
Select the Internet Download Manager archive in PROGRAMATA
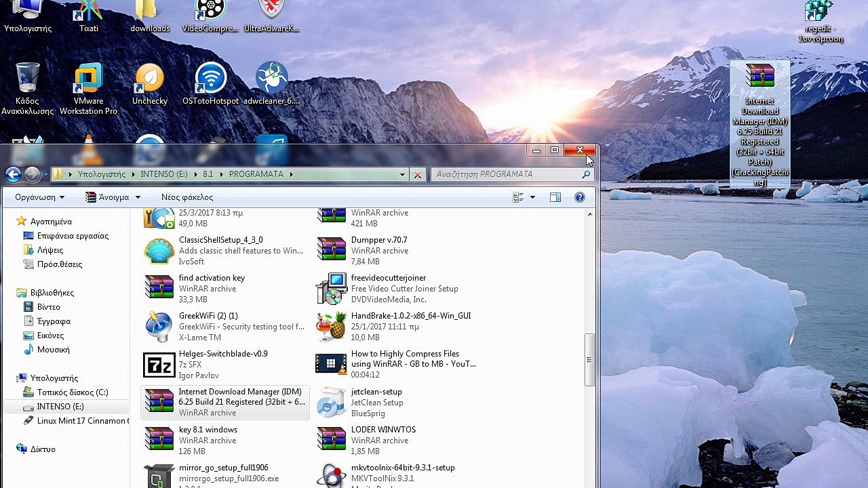(x=224, y=403)
